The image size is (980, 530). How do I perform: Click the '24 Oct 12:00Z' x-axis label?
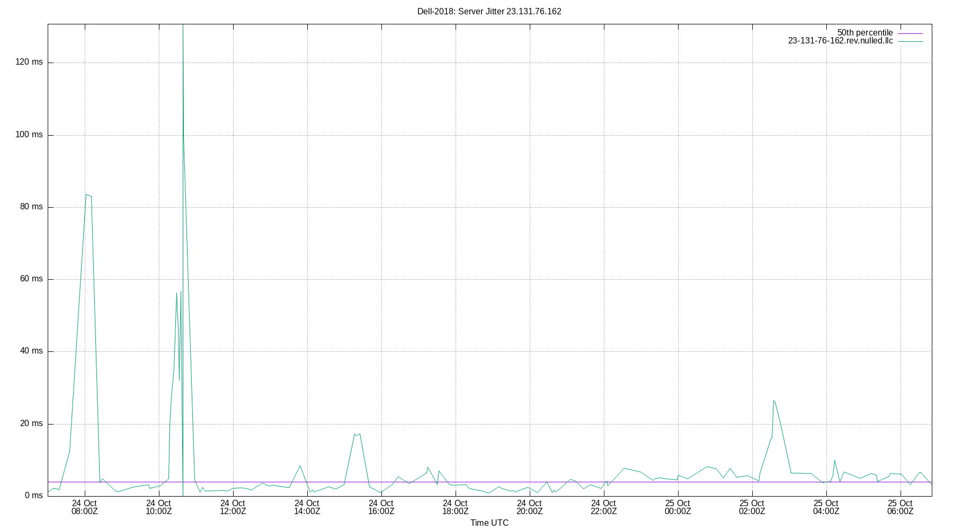click(x=233, y=507)
